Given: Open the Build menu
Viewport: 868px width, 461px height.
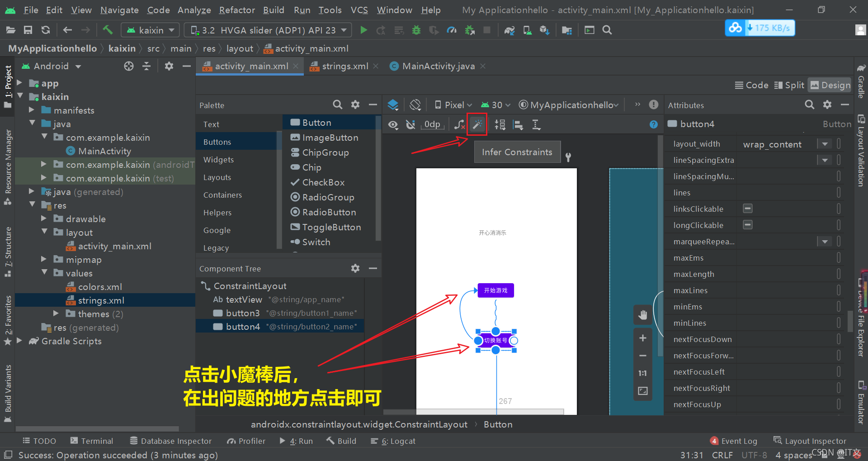Looking at the screenshot, I should (x=274, y=10).
